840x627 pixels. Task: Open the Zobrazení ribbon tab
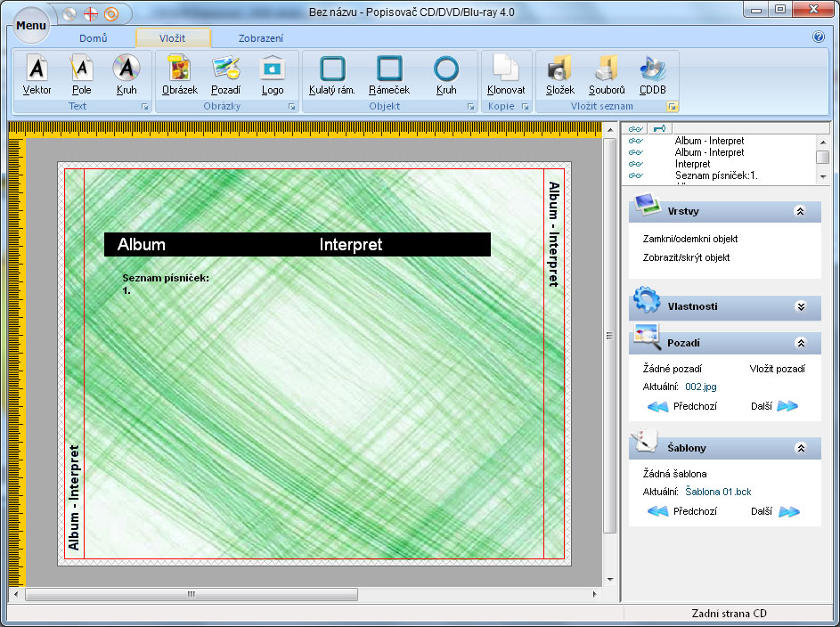260,38
